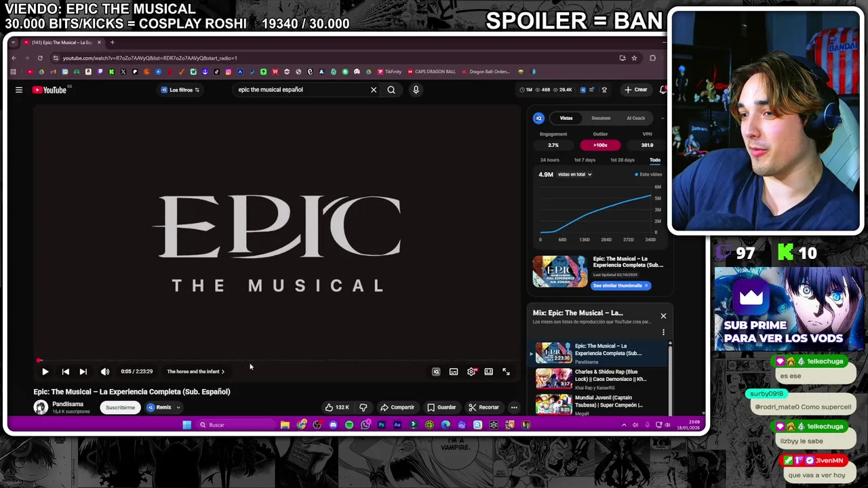
Task: Open more actions three-dot menu below video
Action: (514, 407)
